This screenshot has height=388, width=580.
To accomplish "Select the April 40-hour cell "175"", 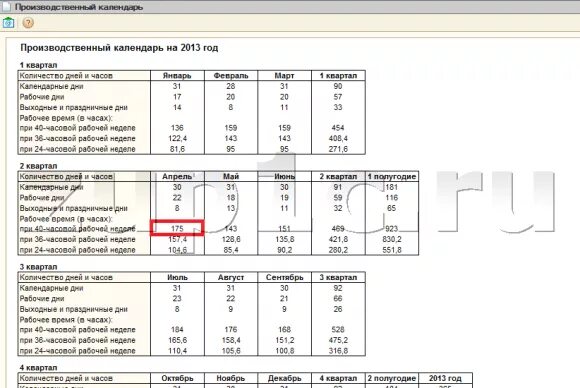I will pyautogui.click(x=177, y=229).
